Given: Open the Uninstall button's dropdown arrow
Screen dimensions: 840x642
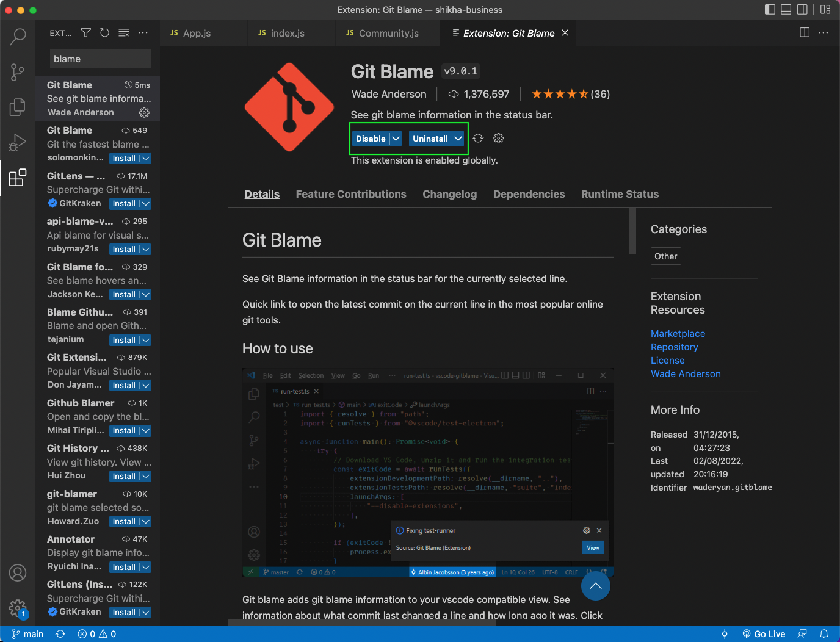Looking at the screenshot, I should [x=458, y=139].
